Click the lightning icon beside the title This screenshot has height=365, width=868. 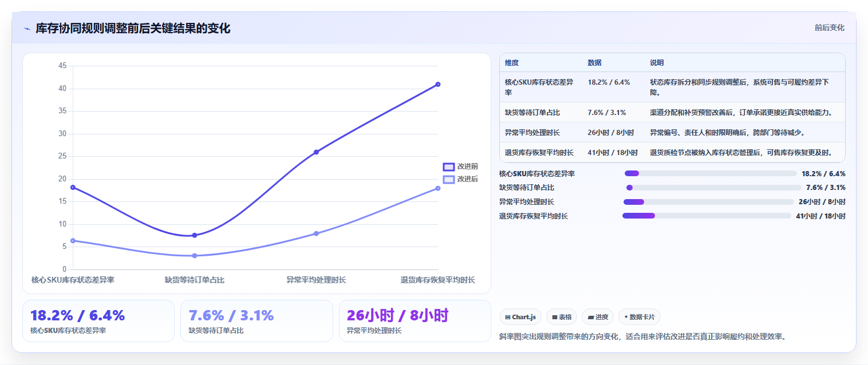(27, 29)
